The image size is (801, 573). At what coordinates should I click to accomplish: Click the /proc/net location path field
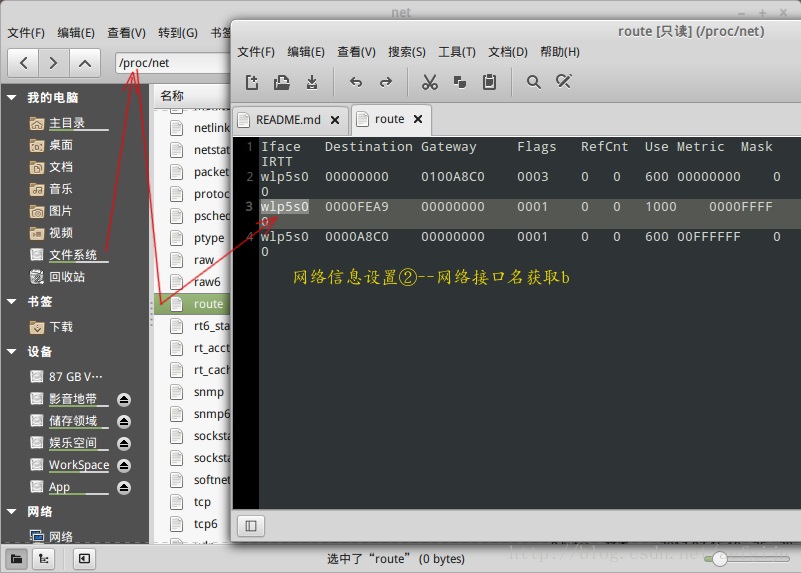(x=170, y=63)
